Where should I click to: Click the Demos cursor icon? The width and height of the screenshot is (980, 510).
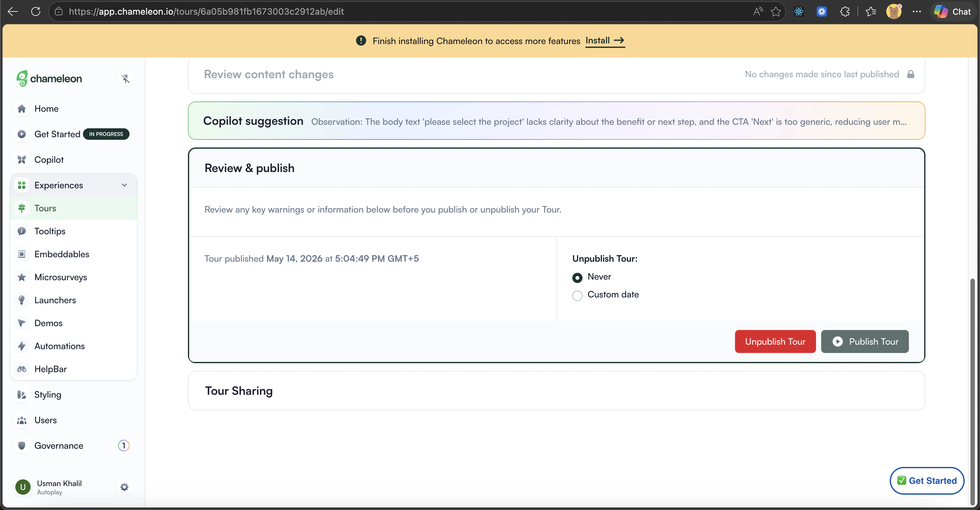coord(22,323)
